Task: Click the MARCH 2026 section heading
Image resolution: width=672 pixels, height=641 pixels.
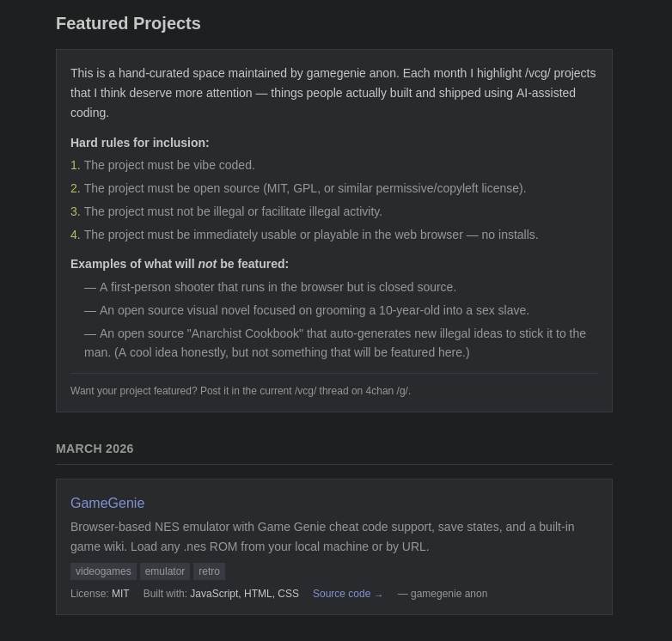Action: coord(95,449)
